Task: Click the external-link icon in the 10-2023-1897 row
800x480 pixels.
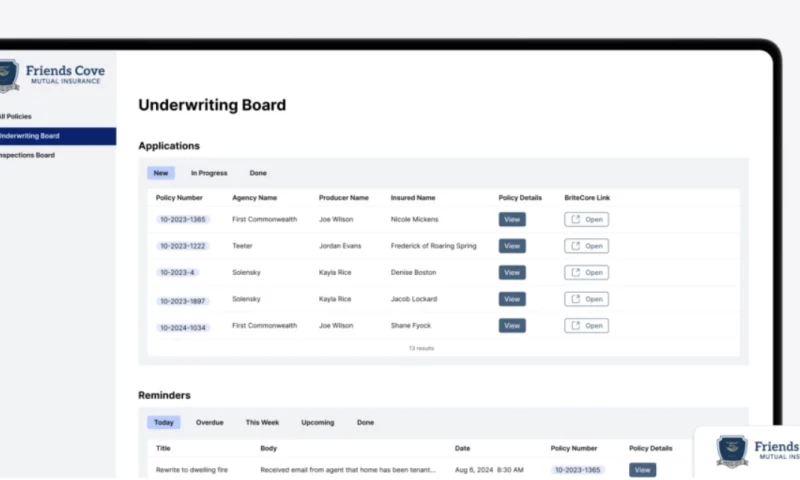Action: click(576, 299)
